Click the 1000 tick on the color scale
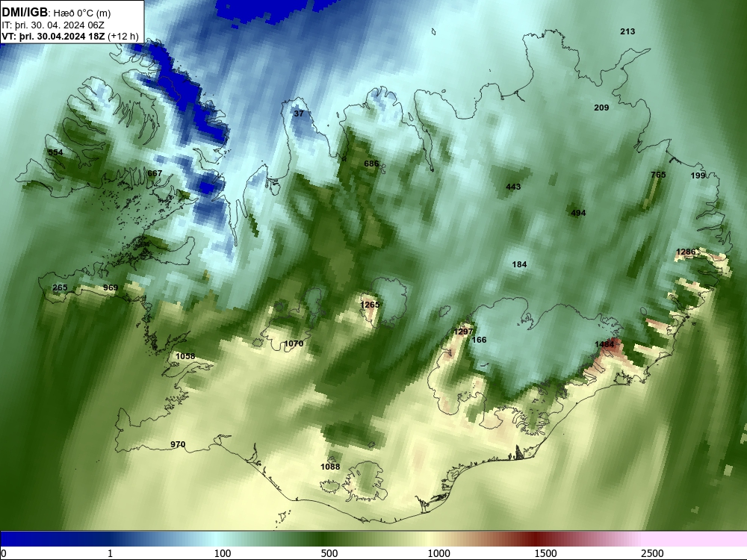 [438, 553]
